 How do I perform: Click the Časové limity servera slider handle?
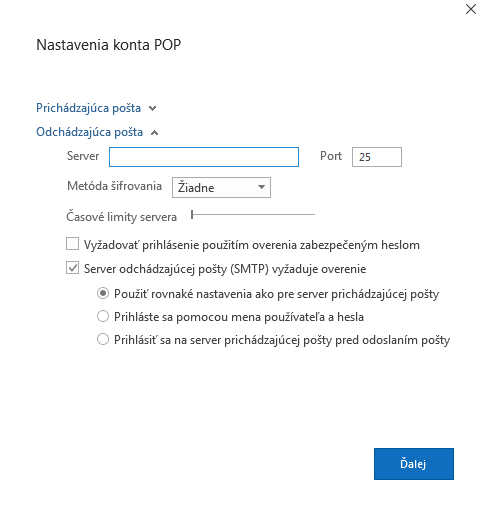click(x=192, y=215)
